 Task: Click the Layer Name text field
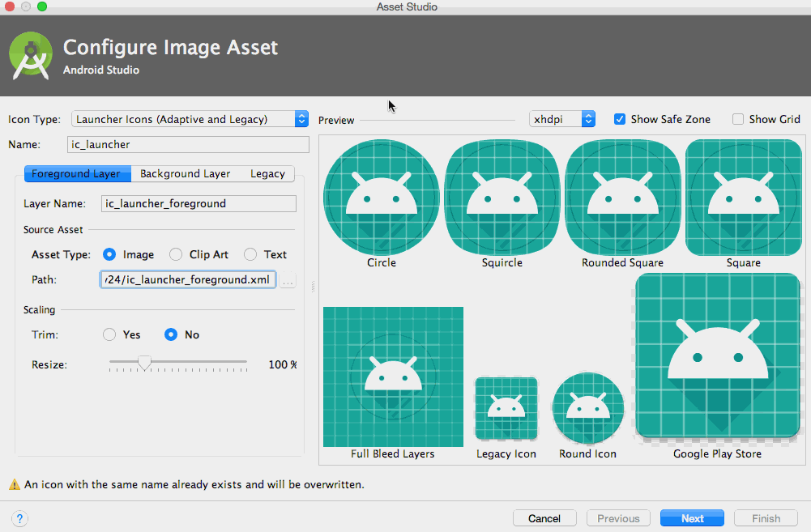click(198, 203)
